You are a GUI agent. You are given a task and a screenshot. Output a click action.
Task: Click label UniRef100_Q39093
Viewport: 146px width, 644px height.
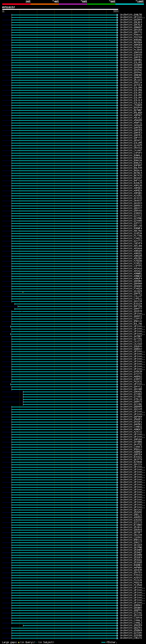131,55
